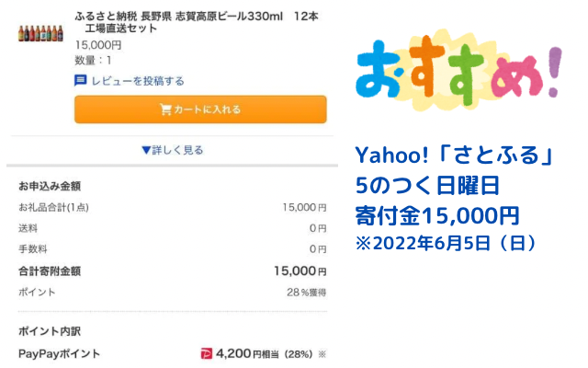This screenshot has height=368, width=588.
Task: Click the review speech bubble icon
Action: [x=80, y=80]
